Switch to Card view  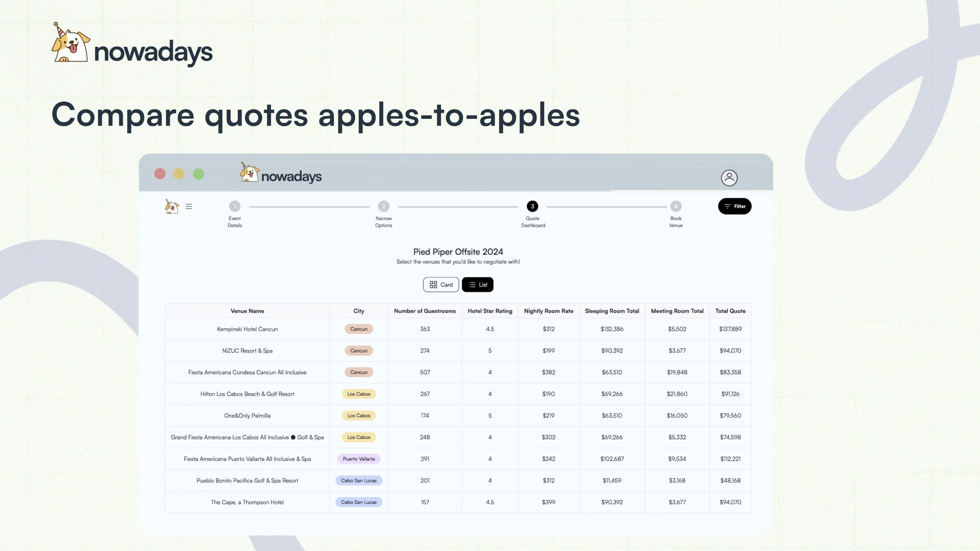coord(441,284)
